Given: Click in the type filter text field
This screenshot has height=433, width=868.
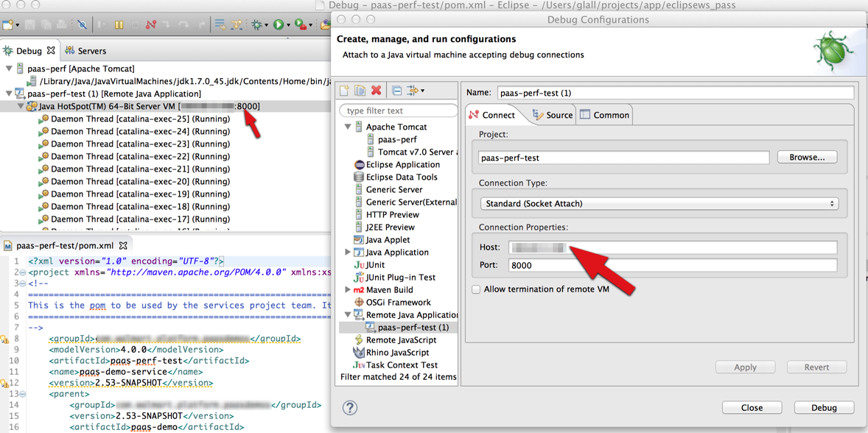Looking at the screenshot, I should click(x=398, y=110).
